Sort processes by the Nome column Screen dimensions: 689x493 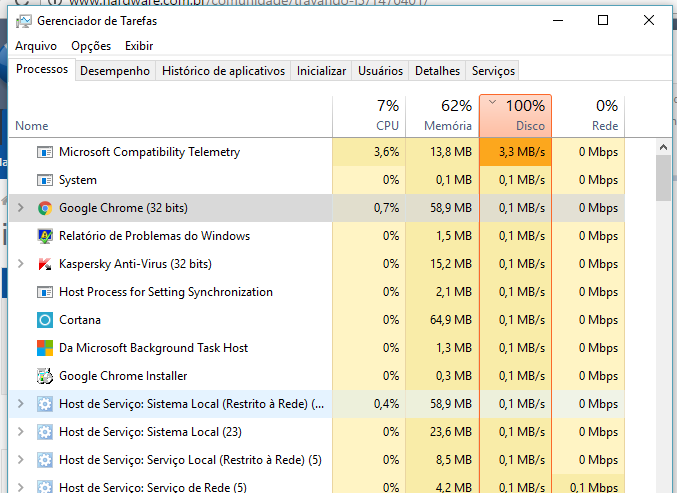(x=170, y=116)
